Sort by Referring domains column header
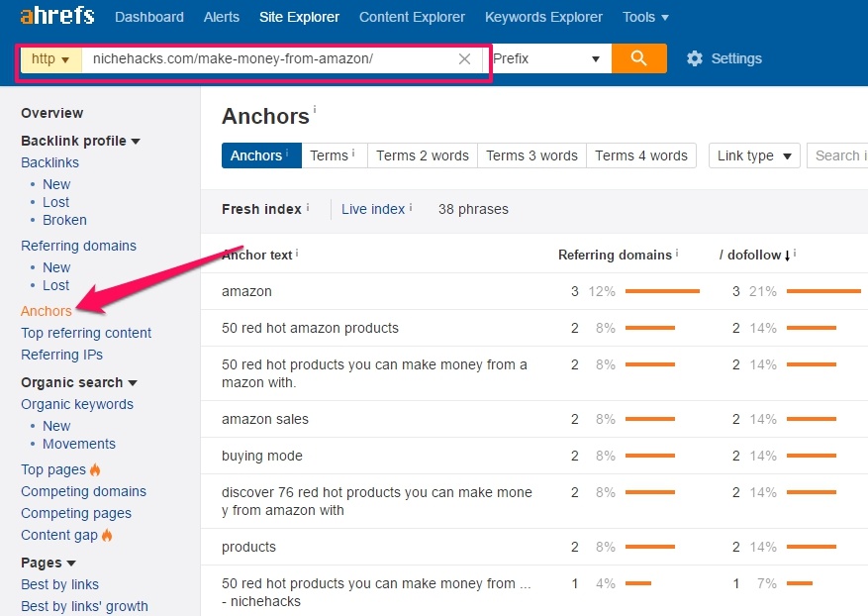 (615, 255)
